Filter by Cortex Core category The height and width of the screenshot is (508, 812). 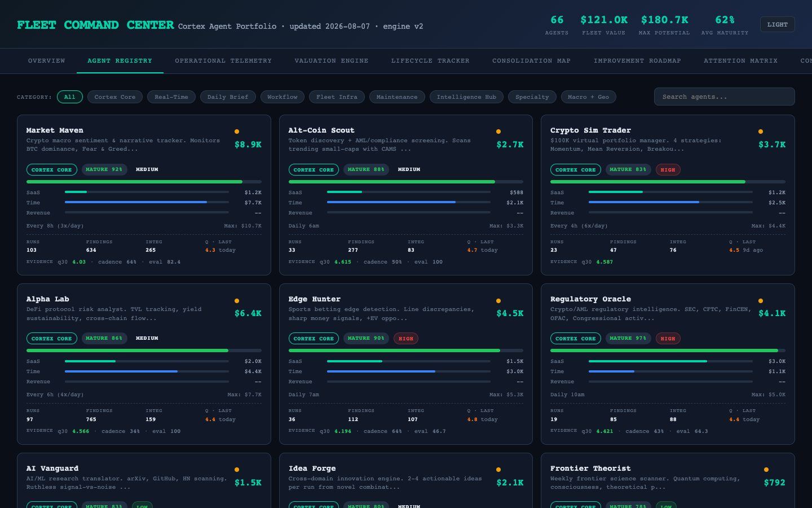[x=115, y=97]
